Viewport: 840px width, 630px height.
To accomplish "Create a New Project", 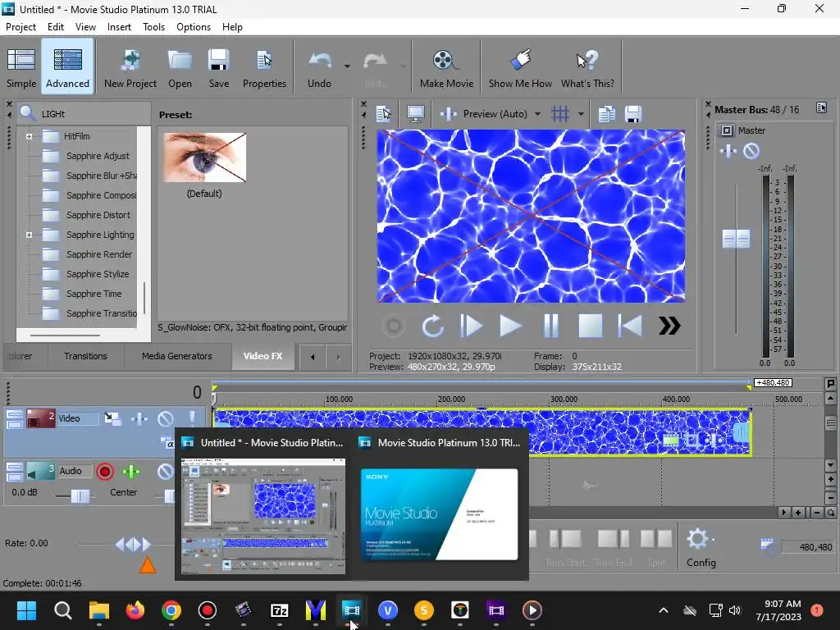I will point(130,67).
